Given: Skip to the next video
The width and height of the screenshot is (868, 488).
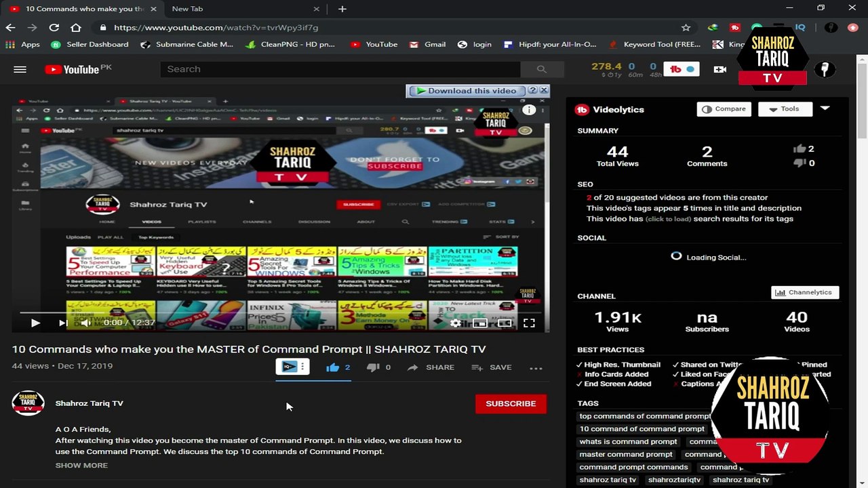Looking at the screenshot, I should pos(62,323).
